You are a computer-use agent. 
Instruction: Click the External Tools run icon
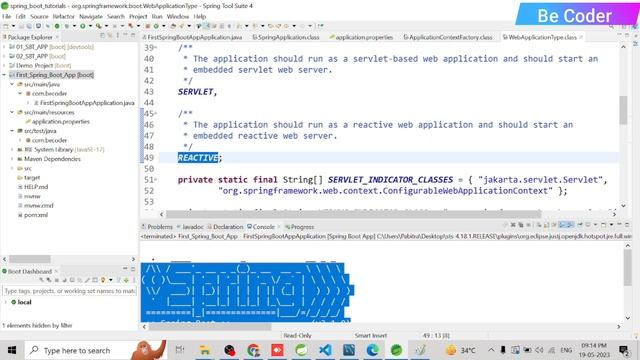click(98, 26)
